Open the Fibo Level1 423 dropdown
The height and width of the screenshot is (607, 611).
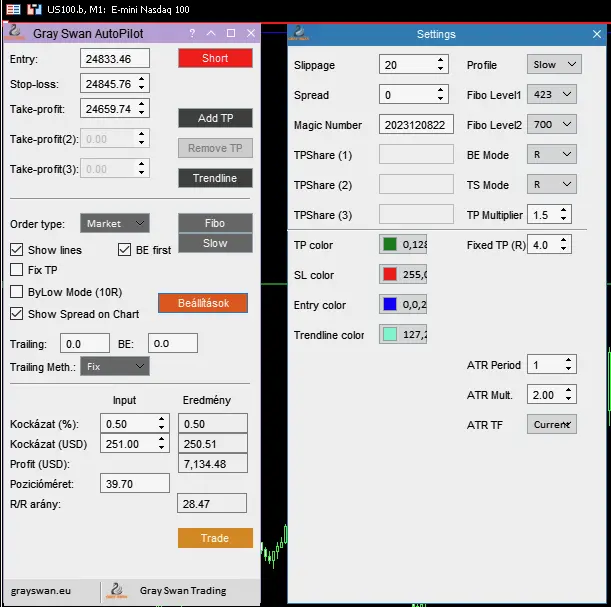pyautogui.click(x=552, y=95)
